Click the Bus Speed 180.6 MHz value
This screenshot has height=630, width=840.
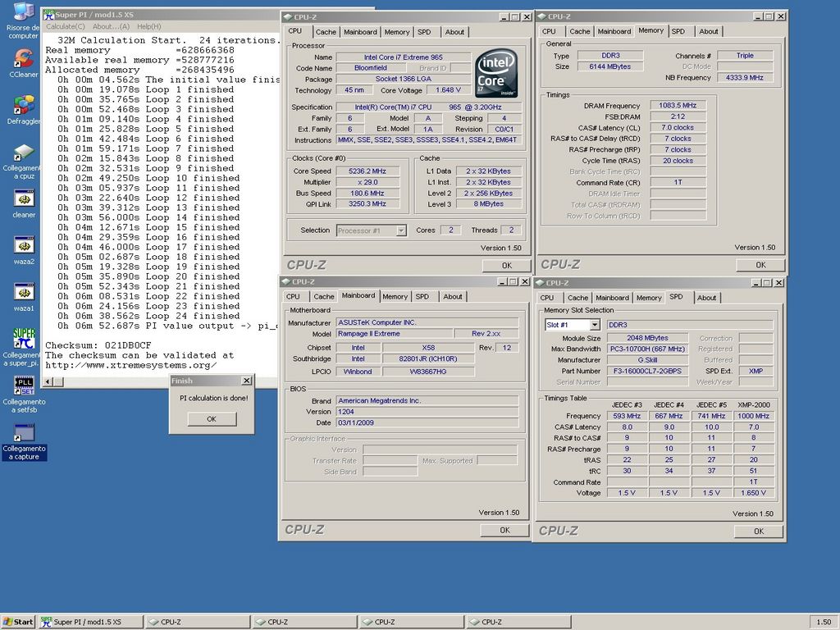click(x=367, y=194)
